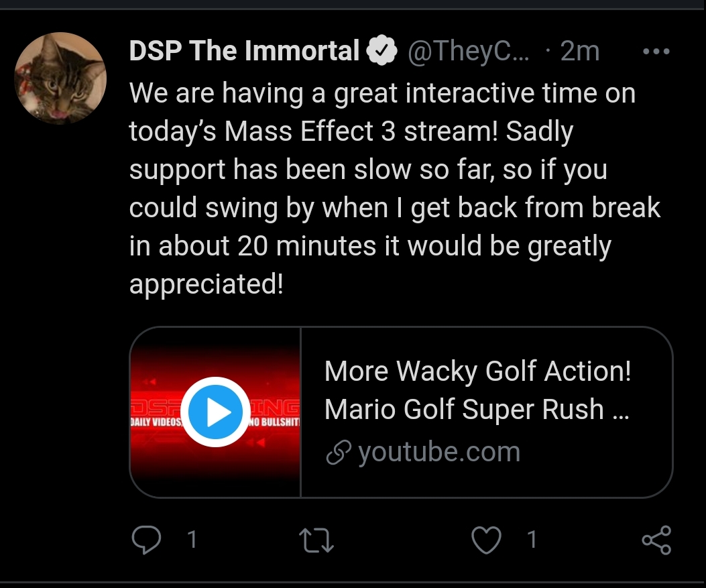Screen dimensions: 706x588
Task: Retweet using the arrows icon
Action: (x=316, y=540)
